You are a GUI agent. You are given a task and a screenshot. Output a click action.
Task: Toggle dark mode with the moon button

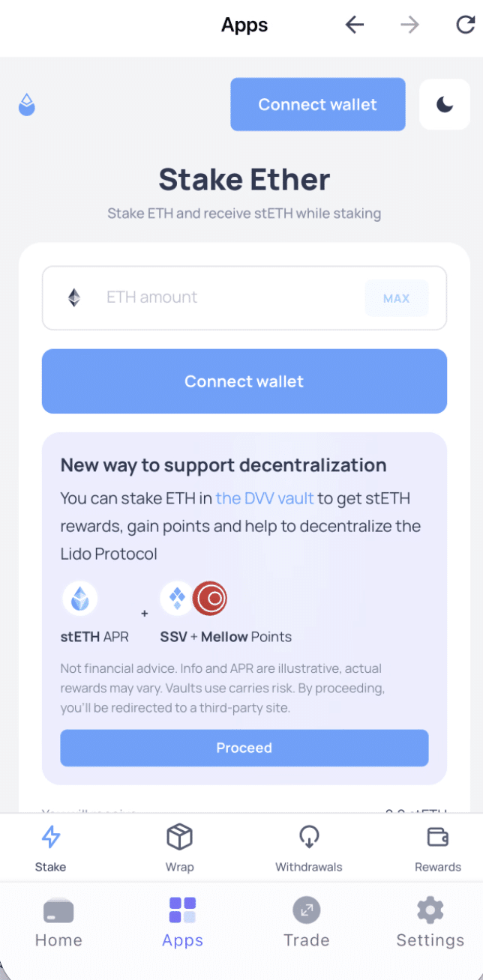coord(444,104)
